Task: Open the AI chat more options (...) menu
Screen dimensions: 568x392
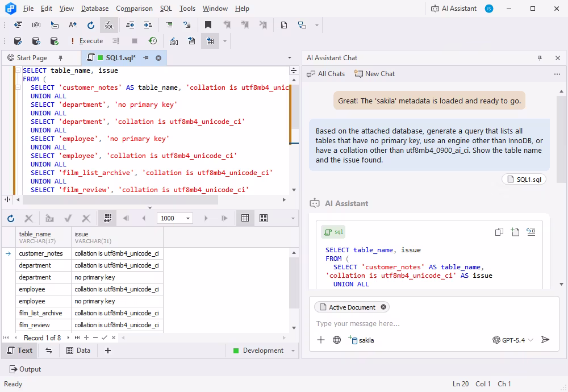Action: (x=557, y=74)
